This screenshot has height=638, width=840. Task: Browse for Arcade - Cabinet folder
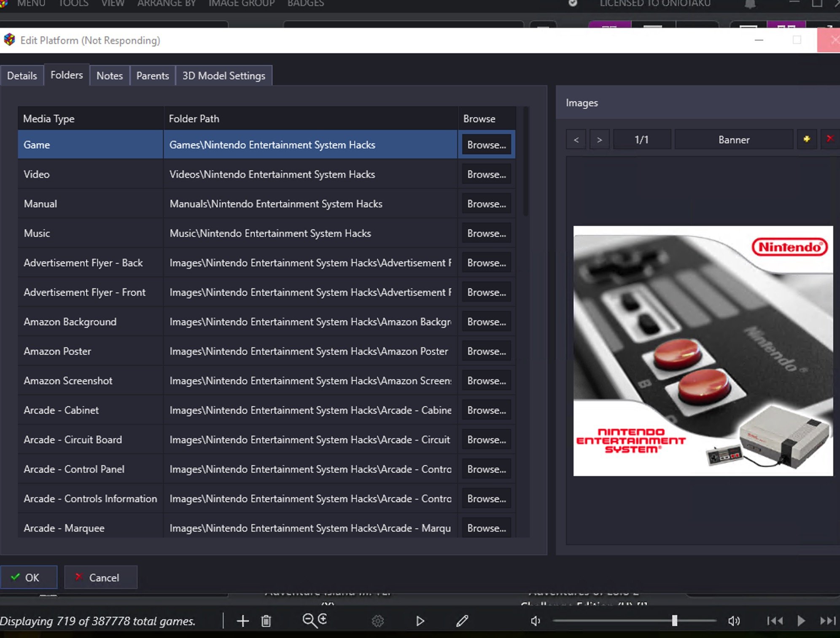point(487,410)
